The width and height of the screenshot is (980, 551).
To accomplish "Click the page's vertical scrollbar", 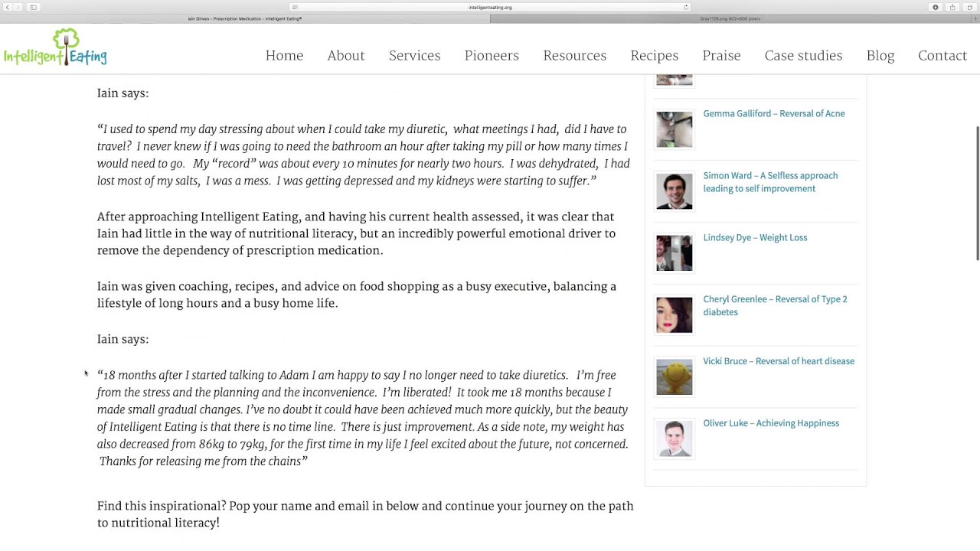I will tap(977, 193).
